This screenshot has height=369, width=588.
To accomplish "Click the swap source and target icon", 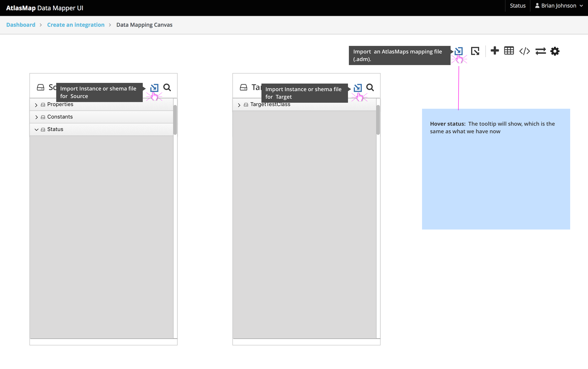I will click(x=541, y=51).
